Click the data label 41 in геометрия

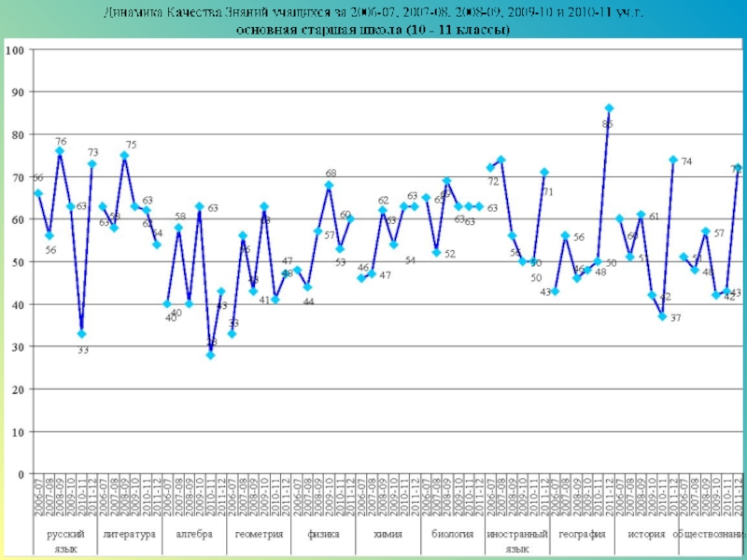click(265, 300)
